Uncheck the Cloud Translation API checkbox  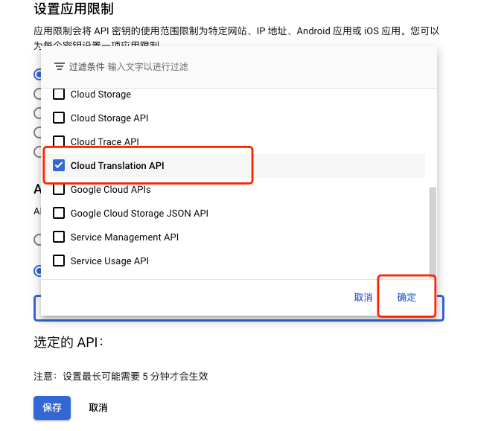(59, 165)
